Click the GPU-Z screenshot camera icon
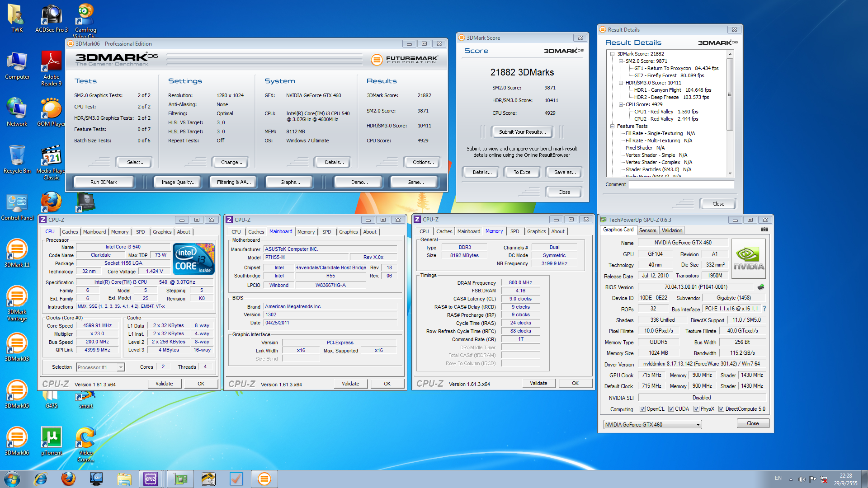This screenshot has width=868, height=488. pos(764,230)
